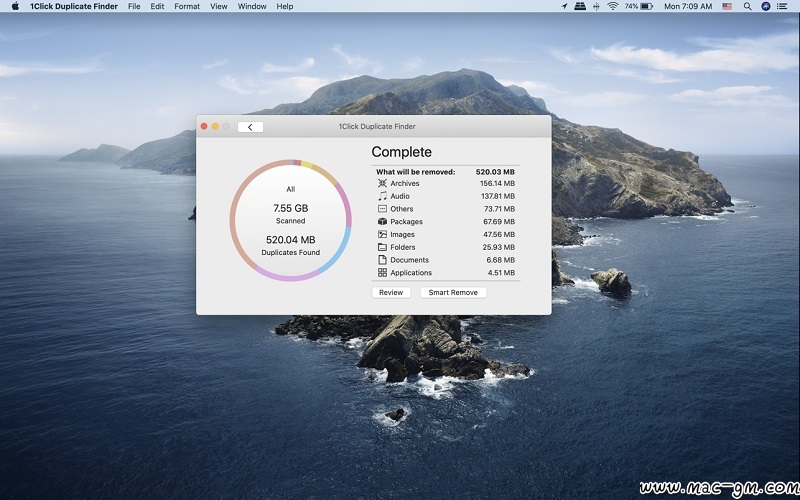Click the 67.69 MB packages size
This screenshot has width=800, height=500.
tap(498, 221)
